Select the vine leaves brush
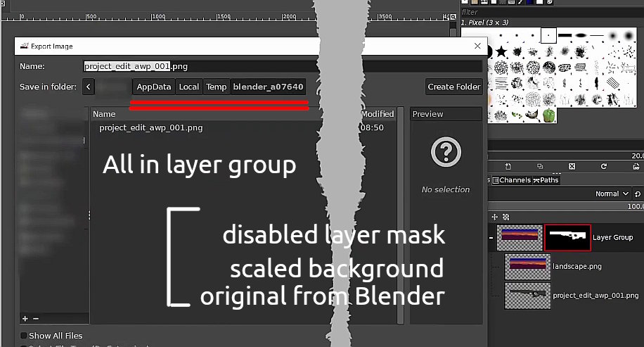The width and height of the screenshot is (644, 347). point(517,116)
